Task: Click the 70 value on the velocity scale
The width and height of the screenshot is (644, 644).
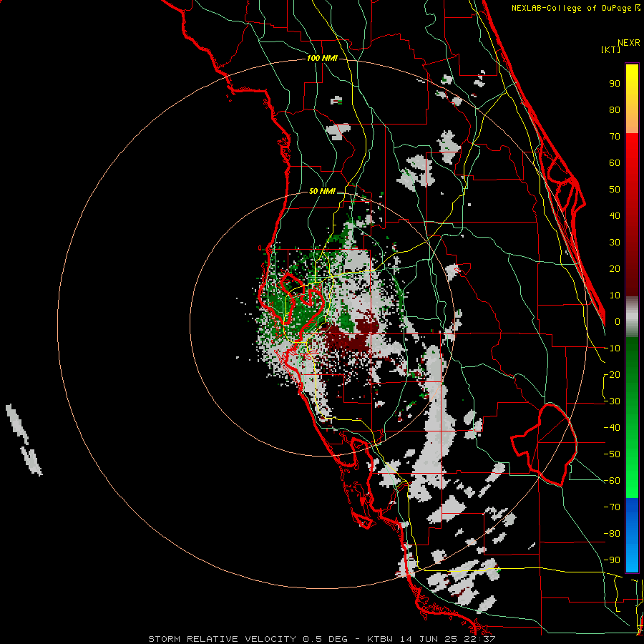Action: point(615,137)
